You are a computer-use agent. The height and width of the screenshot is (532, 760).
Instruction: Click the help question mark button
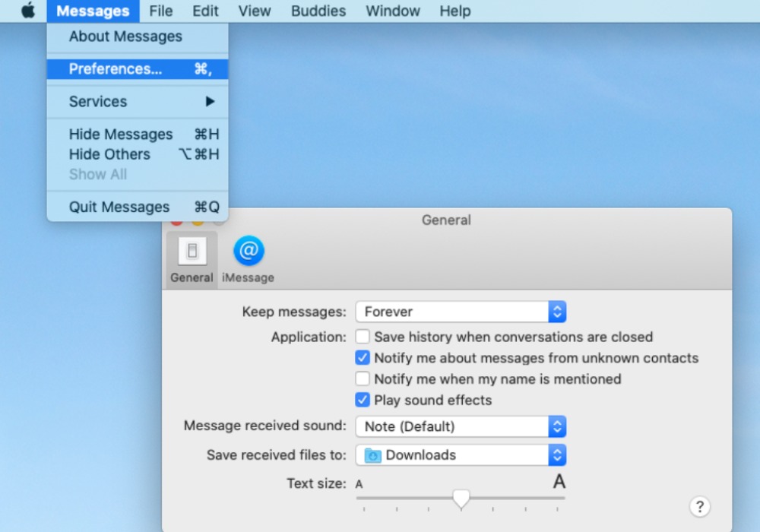click(699, 507)
